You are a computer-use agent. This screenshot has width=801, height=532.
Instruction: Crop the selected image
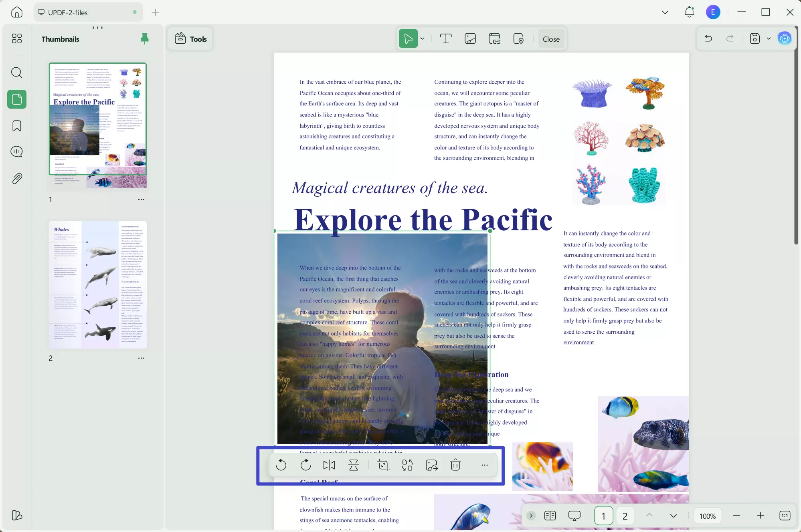[x=383, y=465]
